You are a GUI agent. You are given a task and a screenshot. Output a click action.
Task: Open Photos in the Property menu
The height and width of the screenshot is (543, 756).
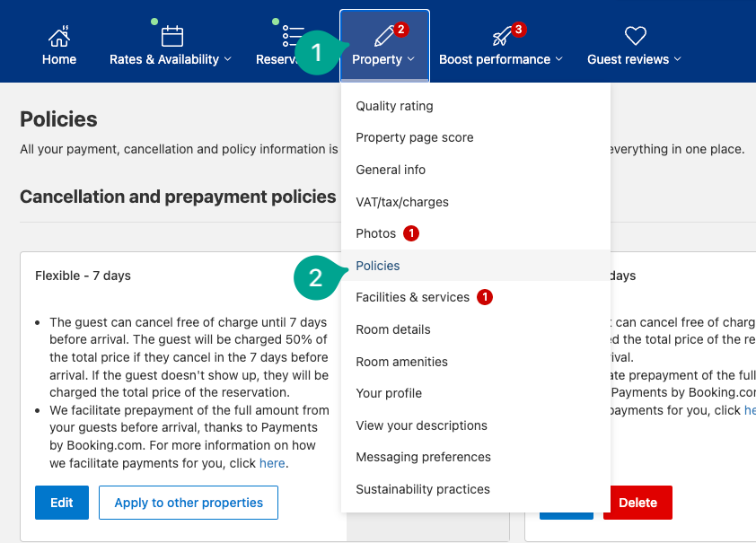475,233
